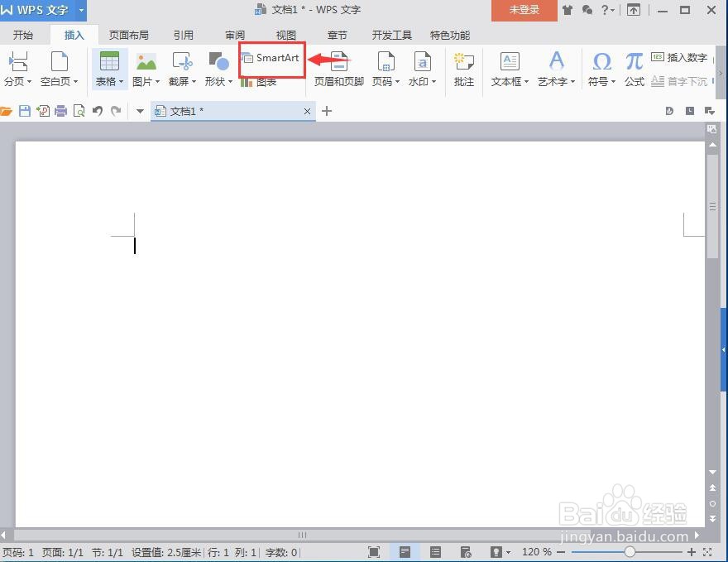The image size is (728, 562).
Task: Expand the 符号 dropdown arrow
Action: (x=613, y=82)
